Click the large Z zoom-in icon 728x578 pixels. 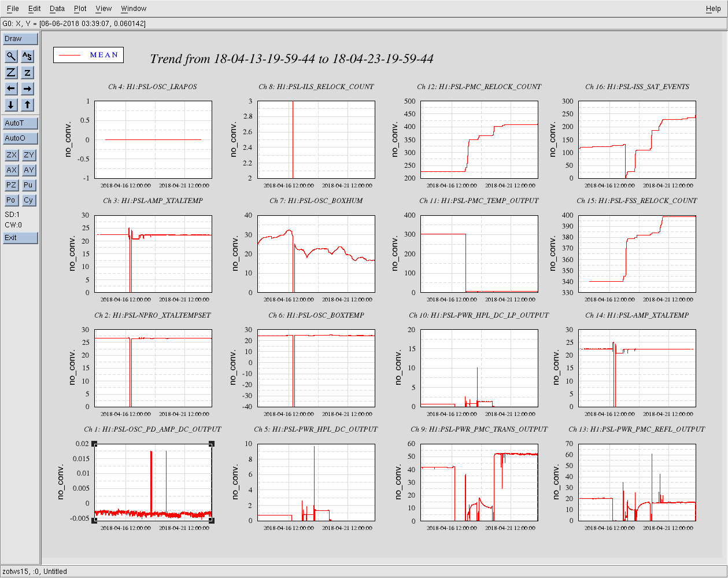pos(12,72)
